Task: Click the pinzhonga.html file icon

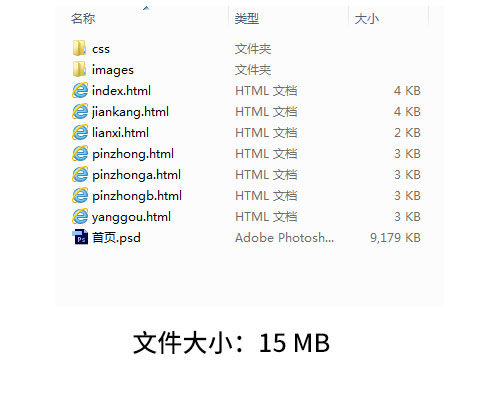Action: pos(80,174)
